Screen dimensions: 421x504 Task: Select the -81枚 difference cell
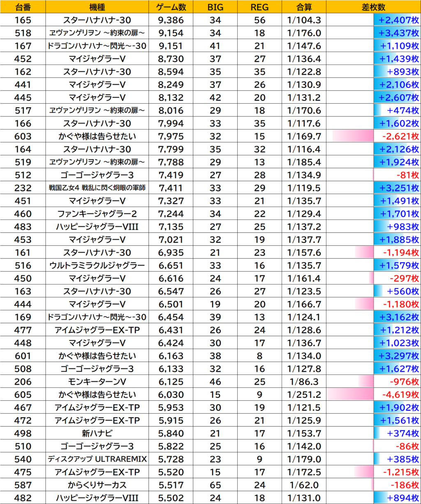coord(373,175)
